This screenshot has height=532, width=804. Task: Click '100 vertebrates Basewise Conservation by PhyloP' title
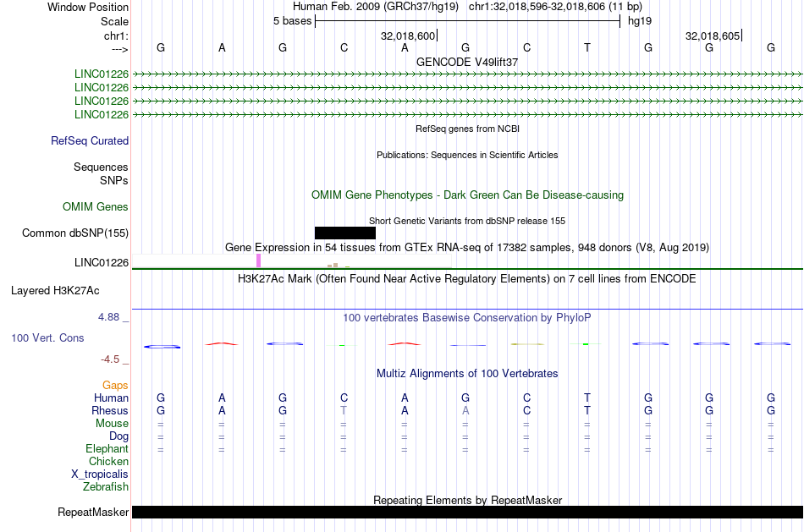pyautogui.click(x=467, y=318)
